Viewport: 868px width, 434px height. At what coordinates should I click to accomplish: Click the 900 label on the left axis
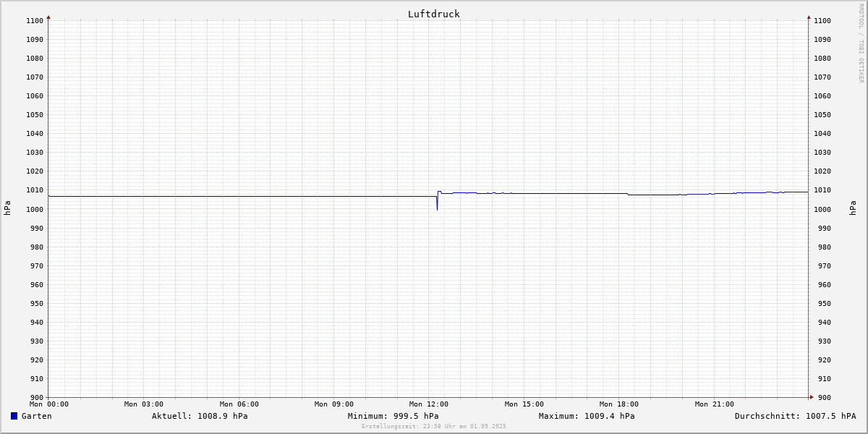(x=37, y=398)
